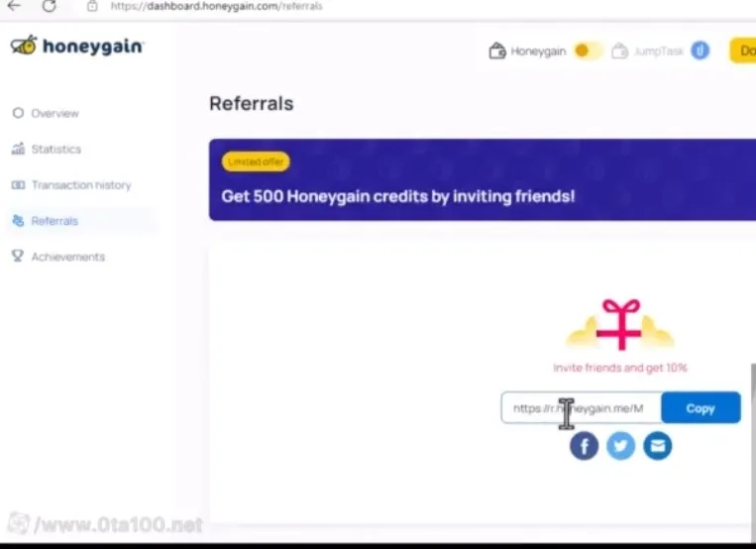
Task: Click the gift box illustration
Action: tap(620, 324)
